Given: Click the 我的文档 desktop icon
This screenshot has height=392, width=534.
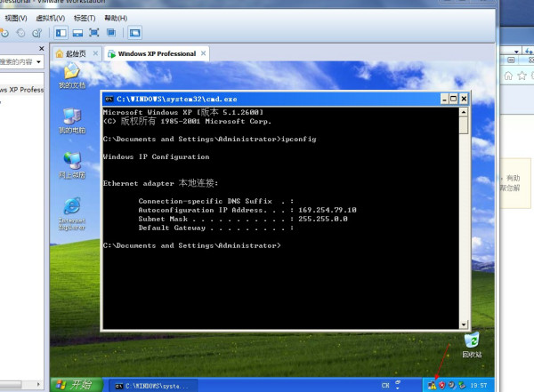Looking at the screenshot, I should pyautogui.click(x=72, y=76).
